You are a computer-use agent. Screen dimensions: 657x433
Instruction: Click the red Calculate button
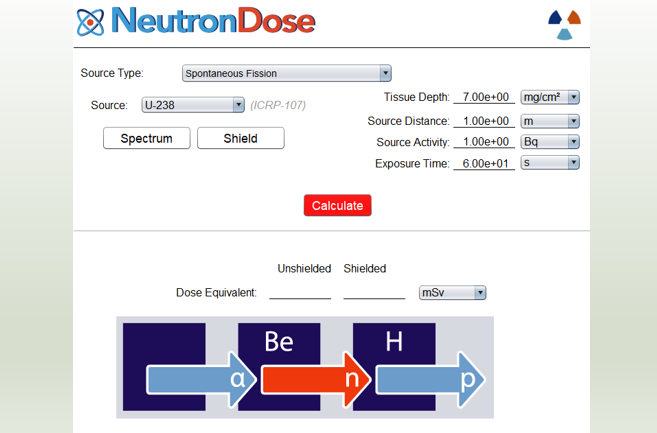coord(338,205)
